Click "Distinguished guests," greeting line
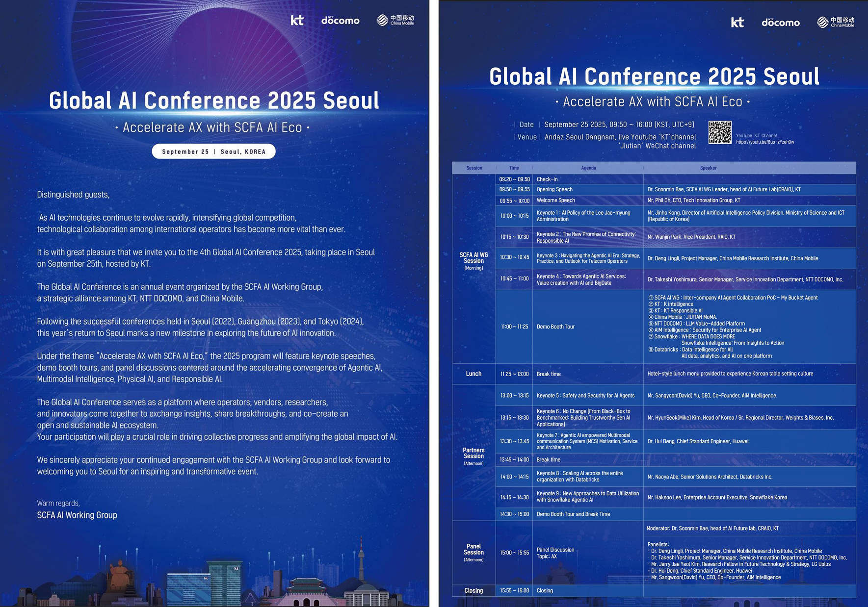 [x=73, y=195]
